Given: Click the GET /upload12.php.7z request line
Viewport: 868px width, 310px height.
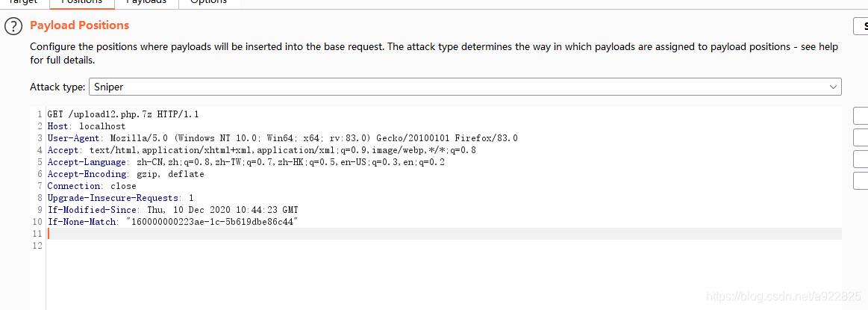Looking at the screenshot, I should pos(123,114).
